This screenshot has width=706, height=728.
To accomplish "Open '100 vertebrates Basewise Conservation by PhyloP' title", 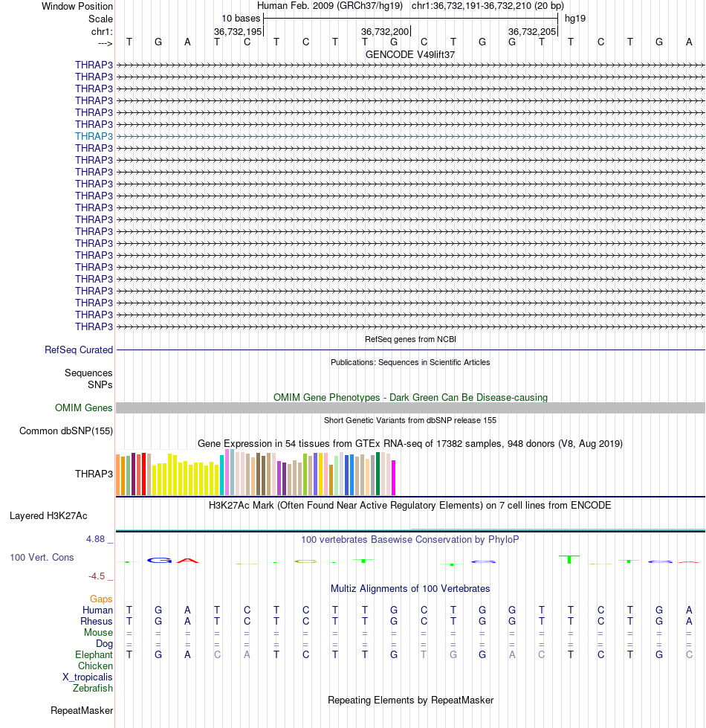I will (x=410, y=540).
